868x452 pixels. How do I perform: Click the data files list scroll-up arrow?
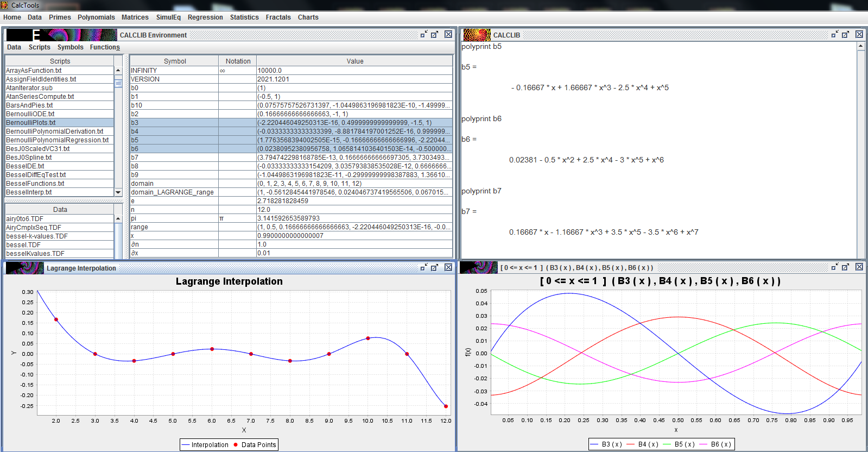click(x=118, y=218)
